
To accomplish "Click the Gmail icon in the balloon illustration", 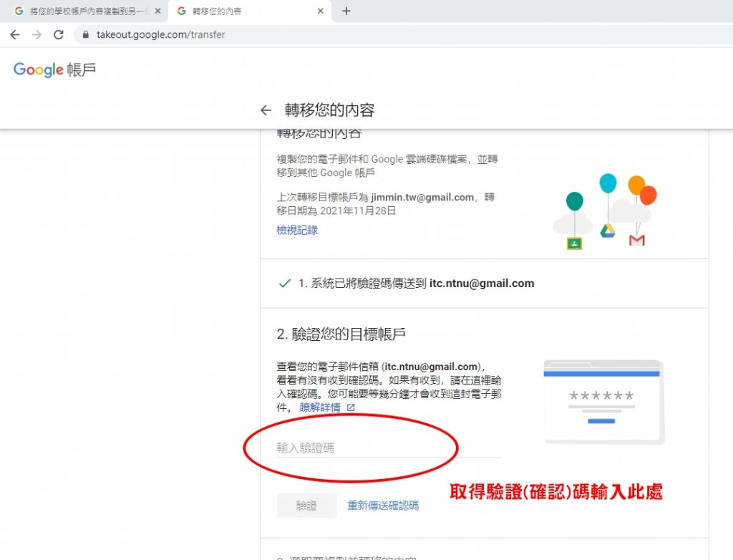I will pyautogui.click(x=636, y=240).
